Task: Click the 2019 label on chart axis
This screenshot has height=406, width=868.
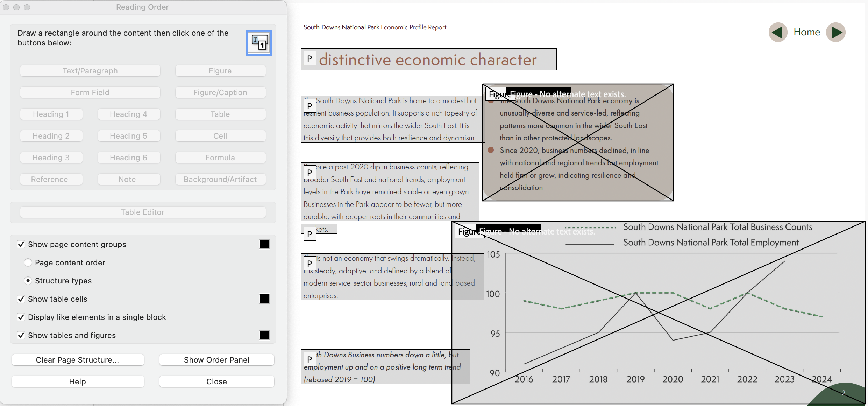Action: pyautogui.click(x=635, y=379)
